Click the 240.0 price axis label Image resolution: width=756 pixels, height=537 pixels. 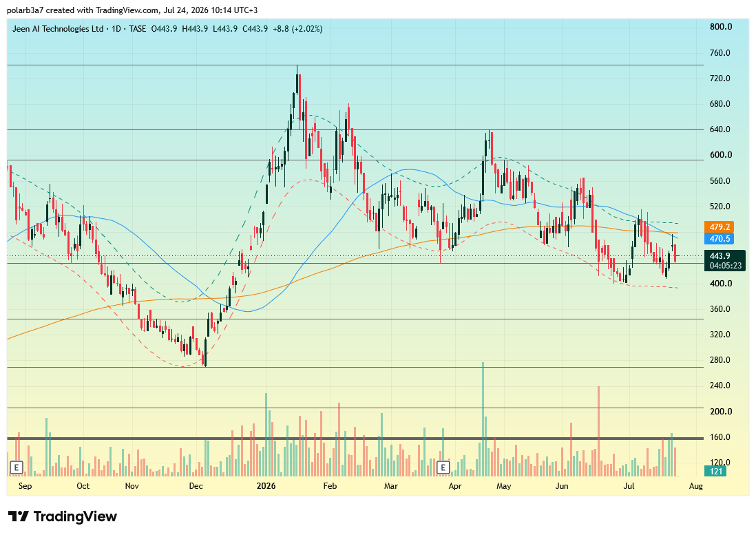pyautogui.click(x=721, y=386)
